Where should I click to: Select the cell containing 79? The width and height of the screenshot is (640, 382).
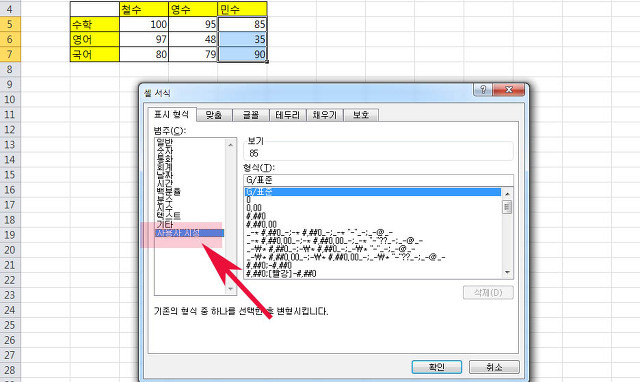pos(193,54)
